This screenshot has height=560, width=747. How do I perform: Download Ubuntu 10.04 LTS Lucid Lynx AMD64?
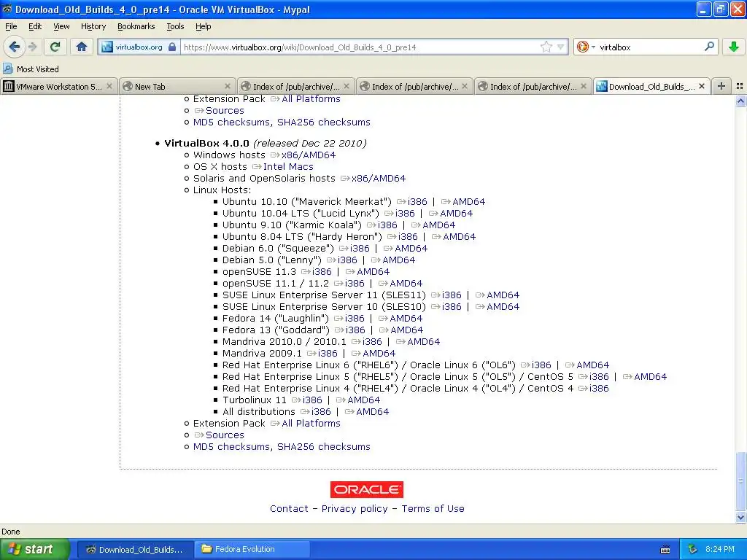457,214
